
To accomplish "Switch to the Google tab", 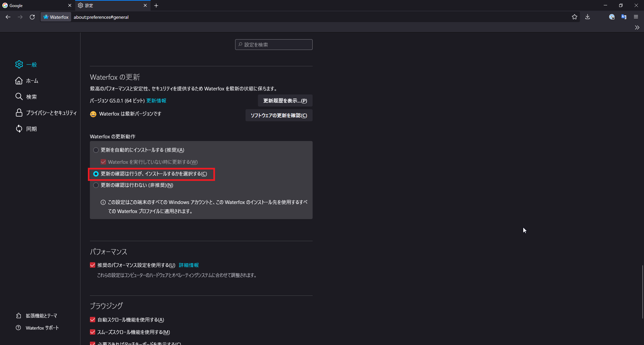I will (x=38, y=6).
